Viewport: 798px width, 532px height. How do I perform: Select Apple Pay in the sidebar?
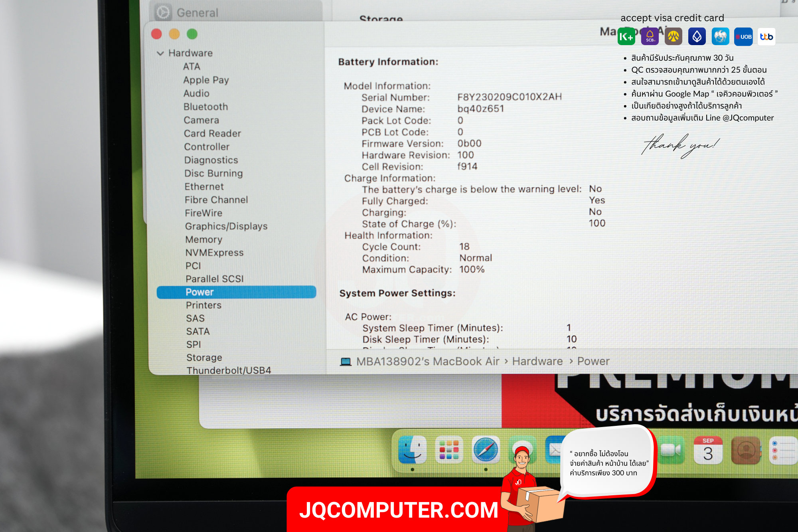[206, 80]
